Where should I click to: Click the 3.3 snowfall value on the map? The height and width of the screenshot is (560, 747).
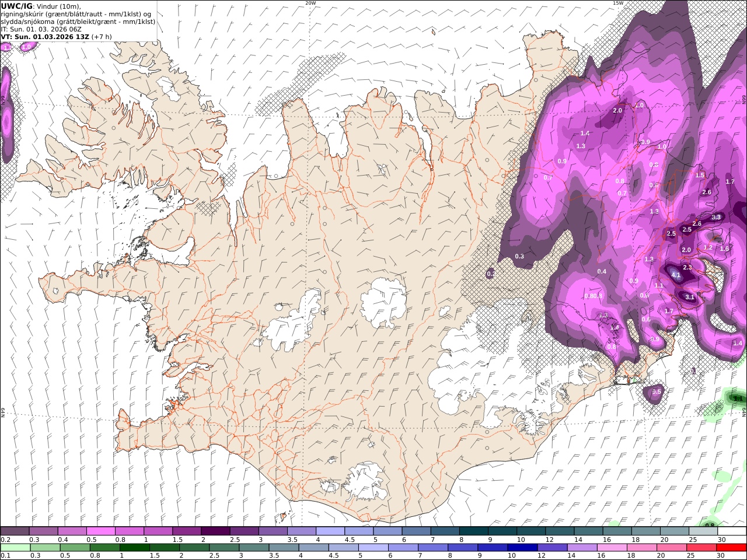pos(717,217)
